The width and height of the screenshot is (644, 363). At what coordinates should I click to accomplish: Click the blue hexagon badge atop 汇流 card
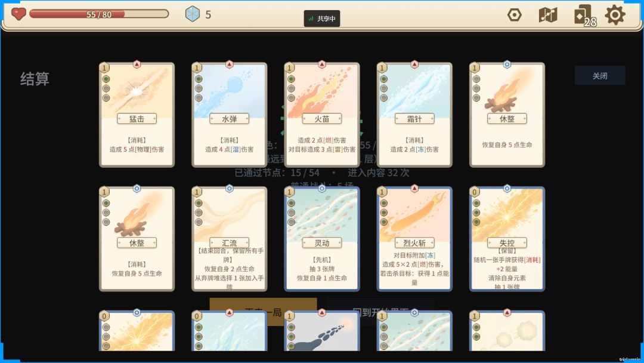coord(229,188)
